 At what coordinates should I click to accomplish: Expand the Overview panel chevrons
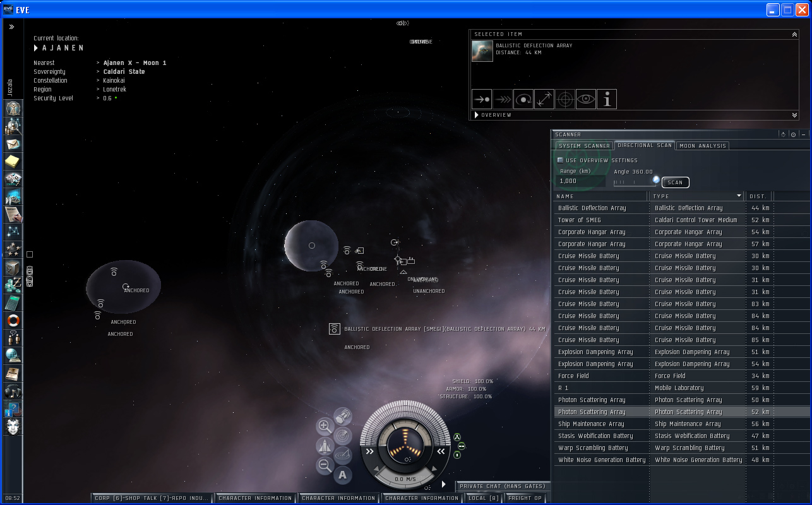pos(794,115)
